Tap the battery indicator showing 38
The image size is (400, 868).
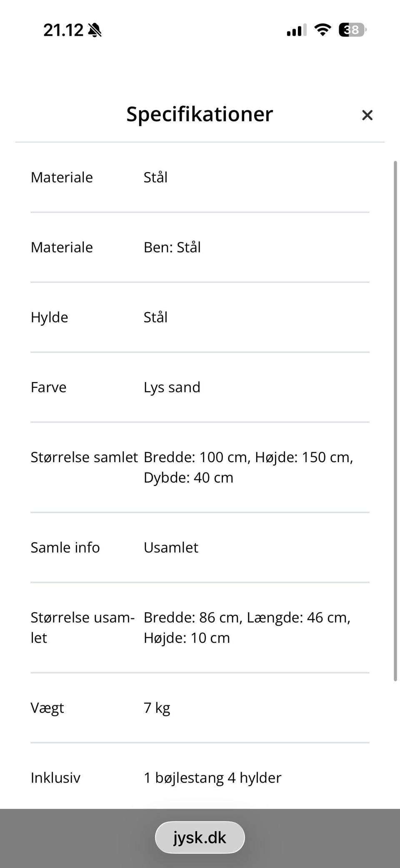pos(351,29)
